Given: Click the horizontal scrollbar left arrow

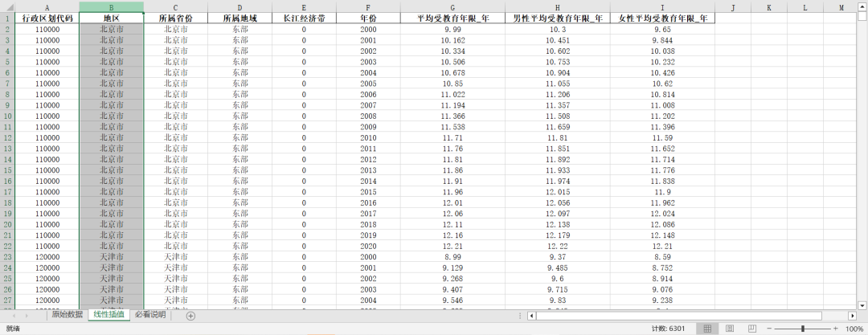Looking at the screenshot, I should pyautogui.click(x=533, y=316).
